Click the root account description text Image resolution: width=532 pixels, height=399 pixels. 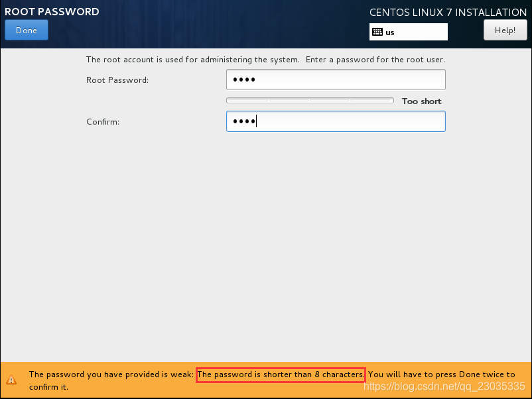tap(265, 60)
